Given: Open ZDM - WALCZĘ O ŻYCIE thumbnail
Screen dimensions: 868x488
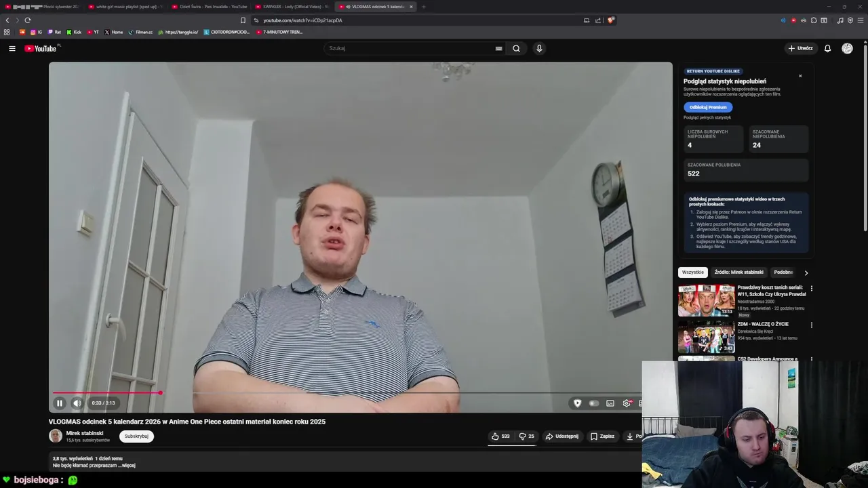Looking at the screenshot, I should (x=706, y=337).
